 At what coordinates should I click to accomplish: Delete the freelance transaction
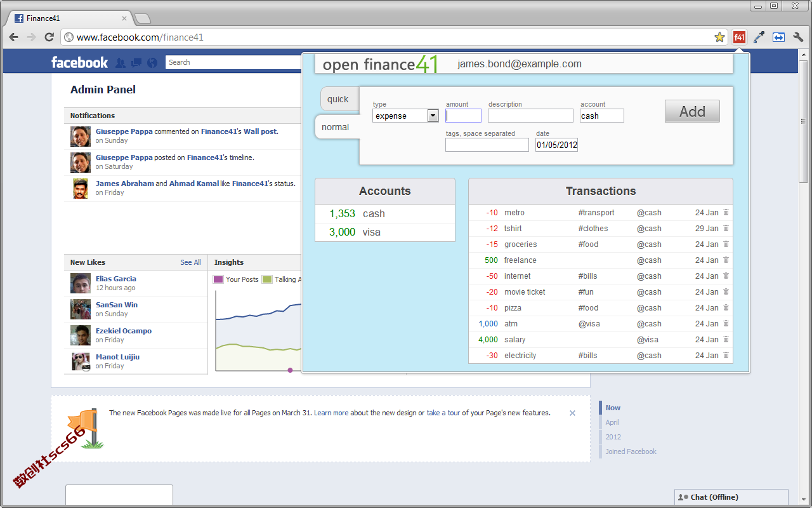point(726,260)
